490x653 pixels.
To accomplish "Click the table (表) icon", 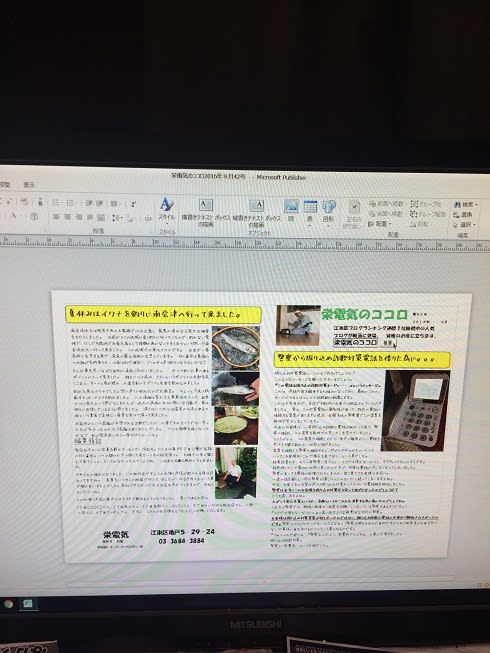I will coord(310,211).
